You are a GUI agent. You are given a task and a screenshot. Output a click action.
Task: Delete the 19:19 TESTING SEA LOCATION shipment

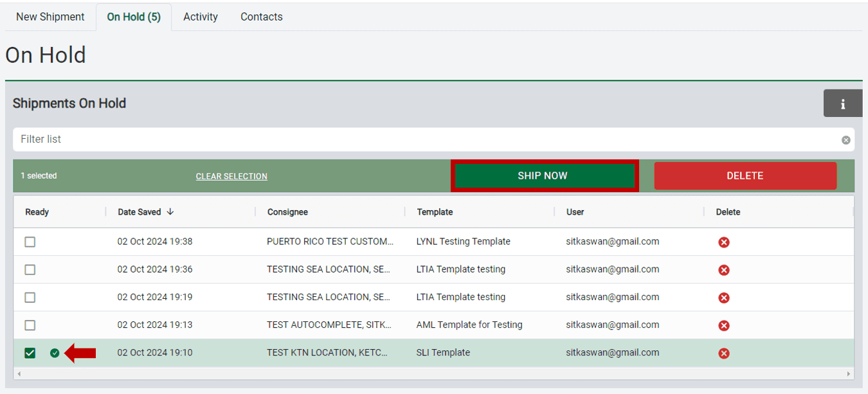coord(724,297)
